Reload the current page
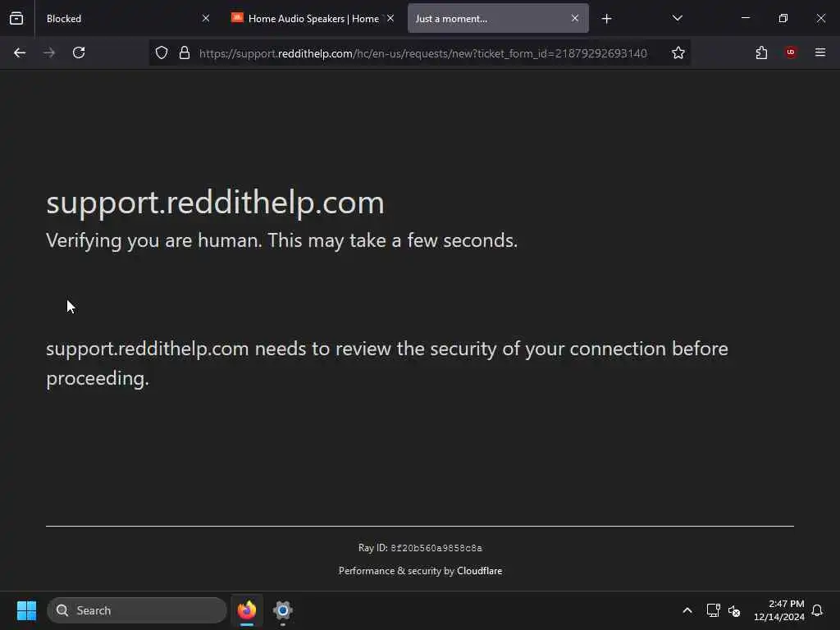The height and width of the screenshot is (630, 840). click(x=79, y=52)
